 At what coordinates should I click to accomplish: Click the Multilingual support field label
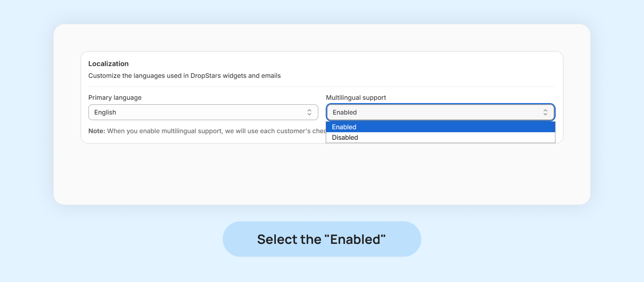356,97
